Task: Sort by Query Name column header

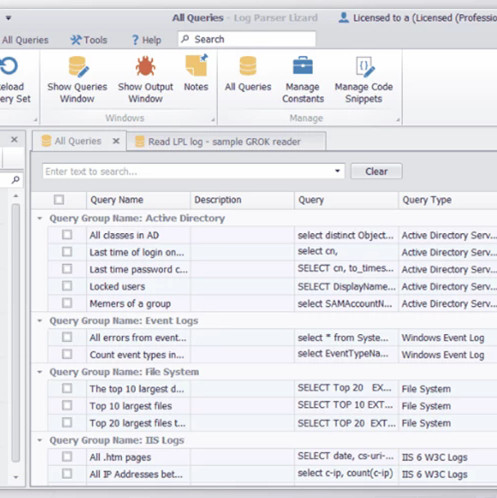Action: [138, 200]
